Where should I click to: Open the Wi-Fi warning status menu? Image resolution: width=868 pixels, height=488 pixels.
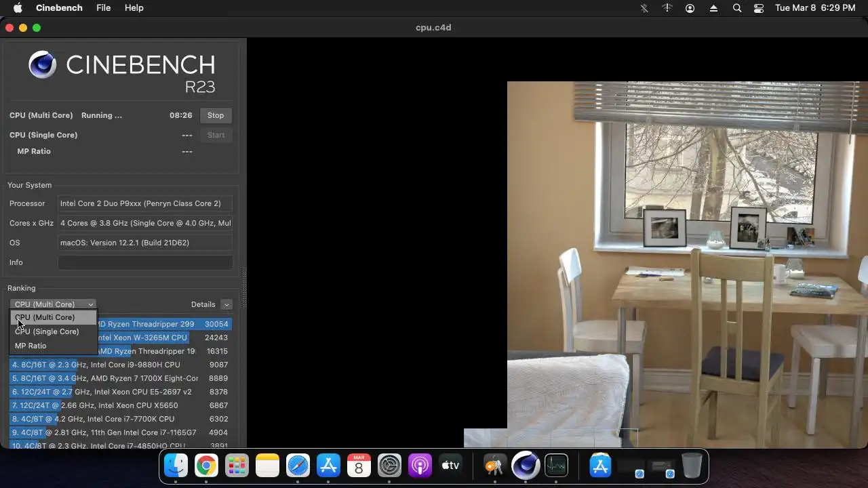tap(667, 8)
